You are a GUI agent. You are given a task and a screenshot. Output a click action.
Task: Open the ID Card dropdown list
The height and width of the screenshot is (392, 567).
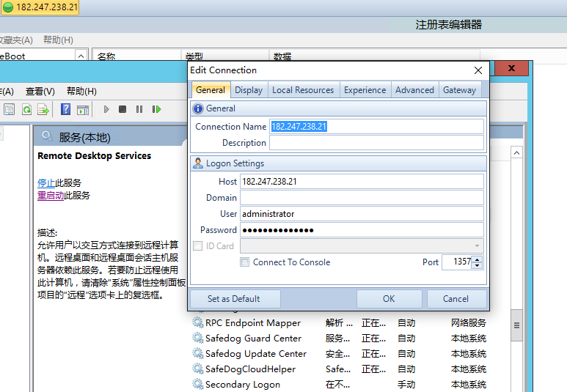point(478,246)
